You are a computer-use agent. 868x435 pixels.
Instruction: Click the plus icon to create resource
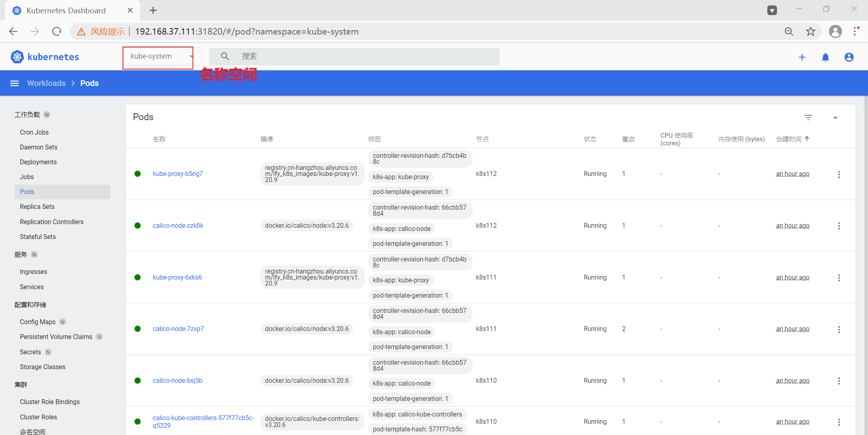click(x=802, y=57)
